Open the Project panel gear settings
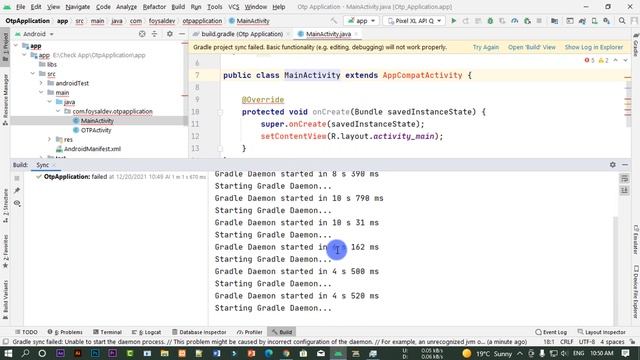 tap(170, 34)
